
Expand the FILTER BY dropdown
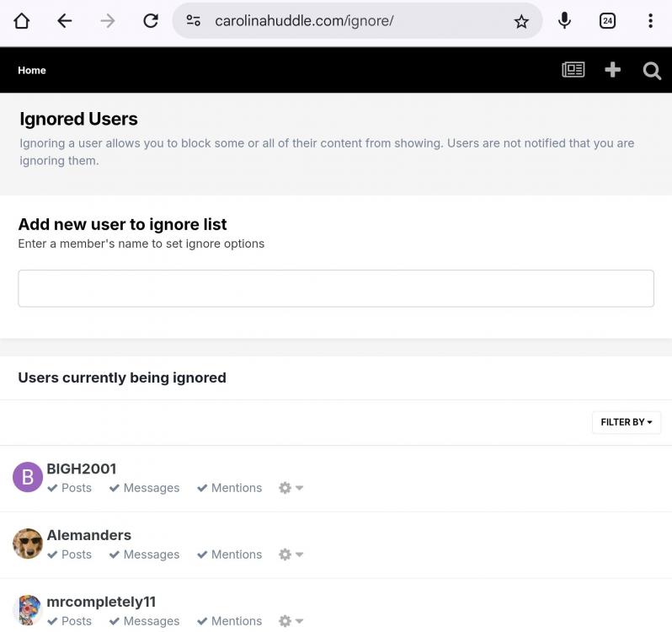tap(627, 422)
